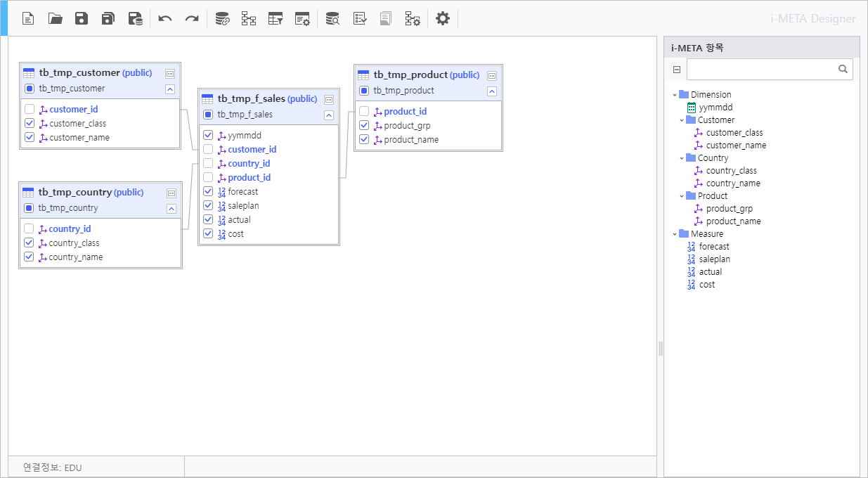This screenshot has height=478, width=868.
Task: Uncheck yymmdd in tb_tmp_f_sales
Action: pos(208,135)
